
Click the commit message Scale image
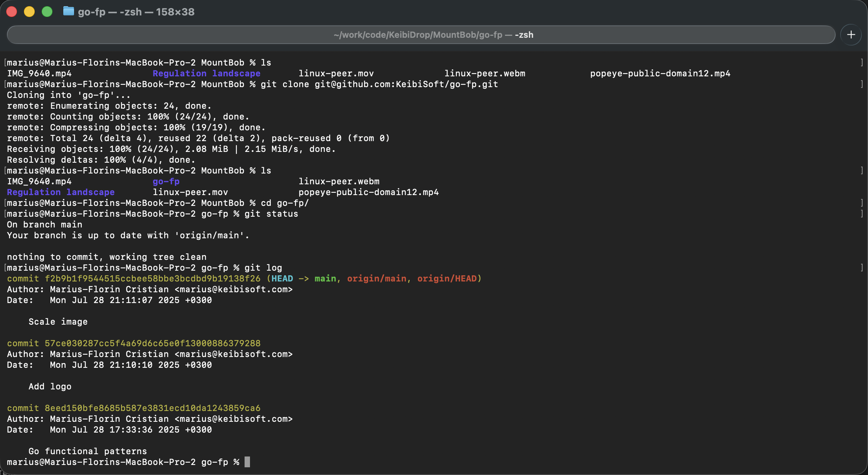58,322
